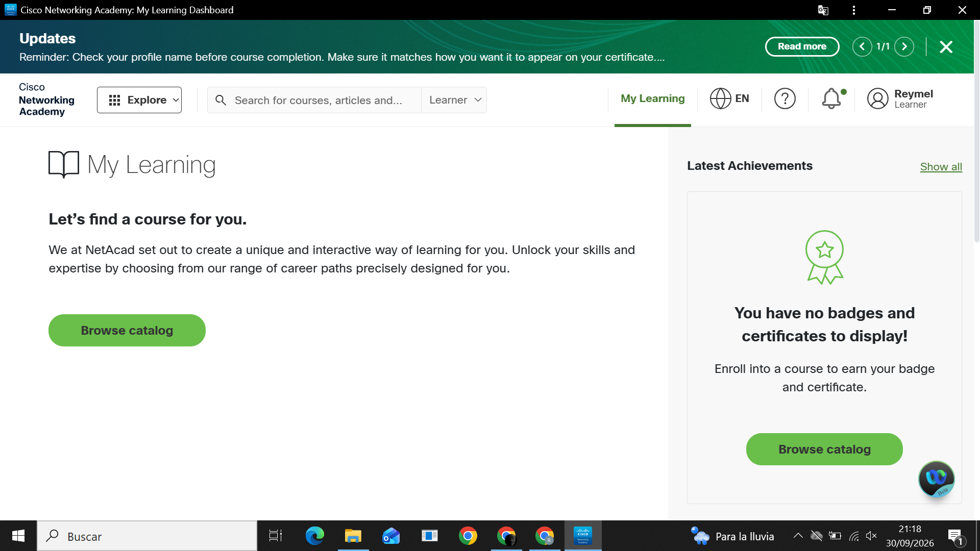Click the translate icon in title bar
The width and height of the screenshot is (980, 551).
pyautogui.click(x=823, y=10)
